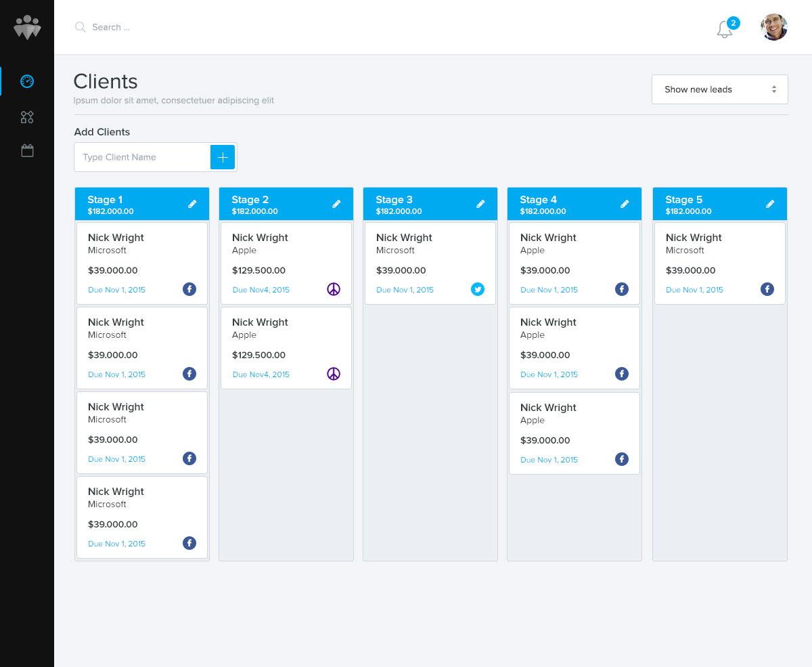
Task: Click the search magnifier icon
Action: click(x=80, y=27)
